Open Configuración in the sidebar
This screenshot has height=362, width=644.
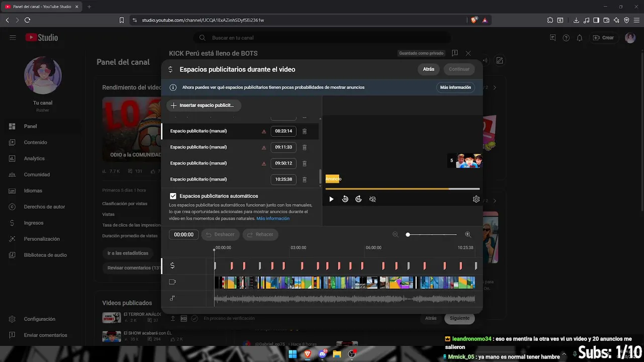(x=39, y=319)
